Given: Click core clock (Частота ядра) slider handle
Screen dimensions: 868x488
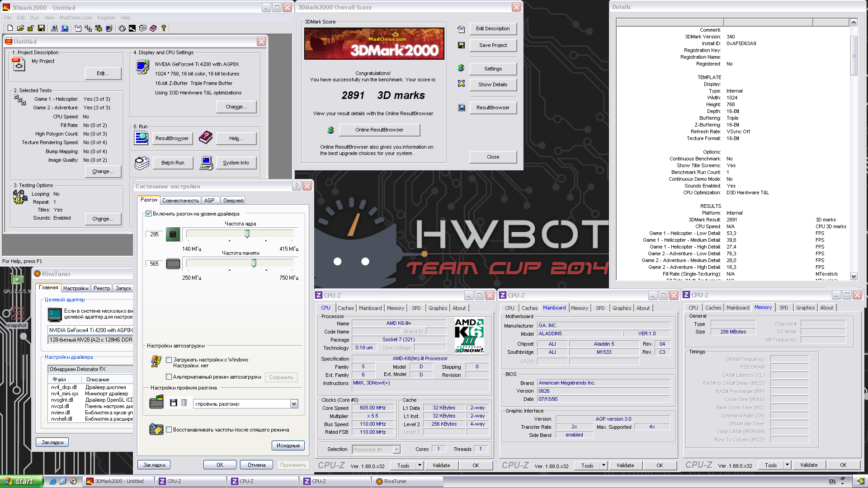Looking at the screenshot, I should click(x=247, y=234).
